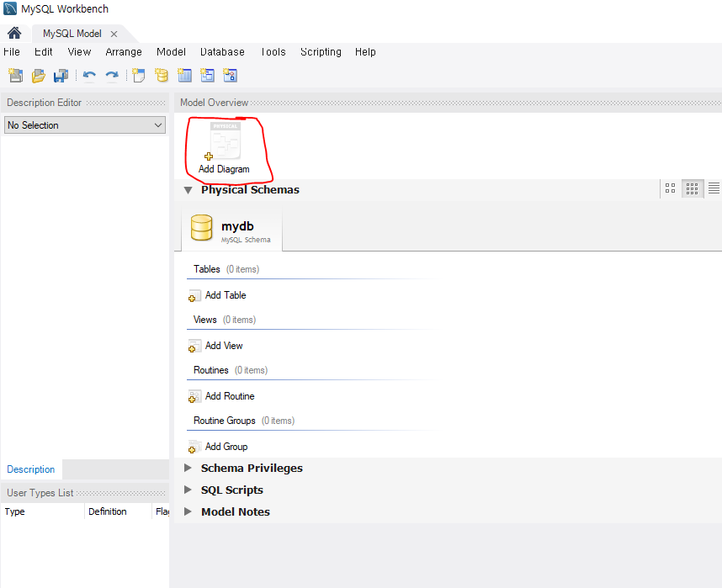Redo the last undone action
The width and height of the screenshot is (722, 588).
click(x=112, y=76)
